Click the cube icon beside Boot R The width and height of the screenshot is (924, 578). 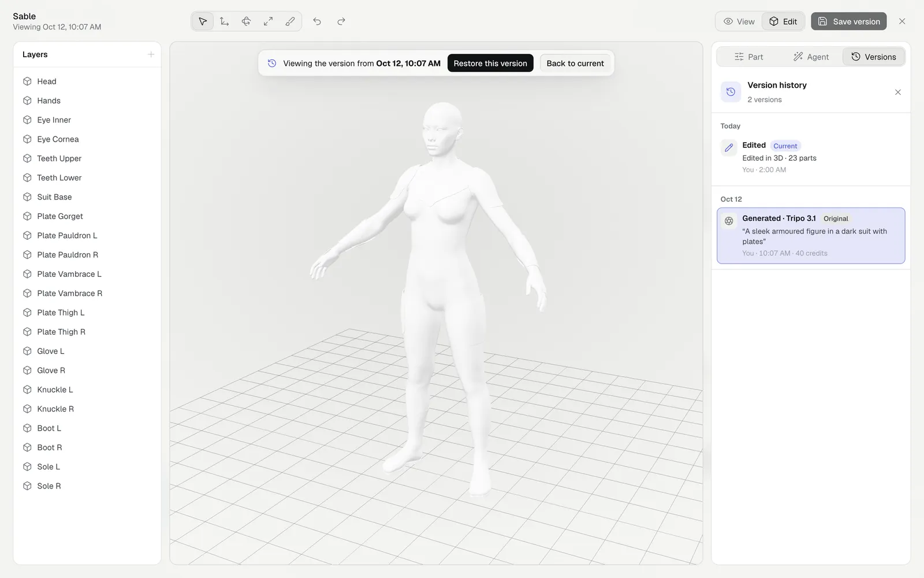(27, 447)
